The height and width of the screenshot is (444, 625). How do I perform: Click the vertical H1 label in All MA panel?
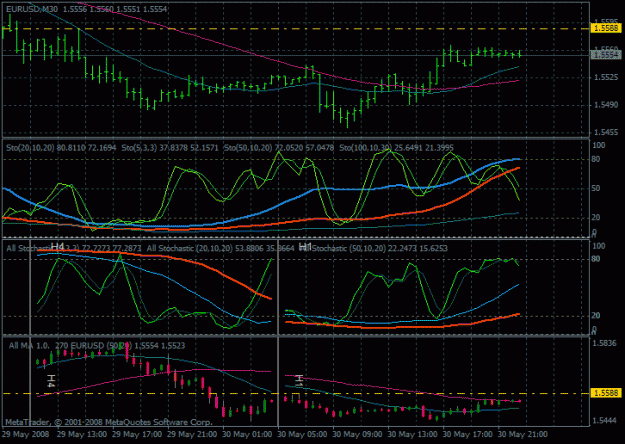[299, 380]
